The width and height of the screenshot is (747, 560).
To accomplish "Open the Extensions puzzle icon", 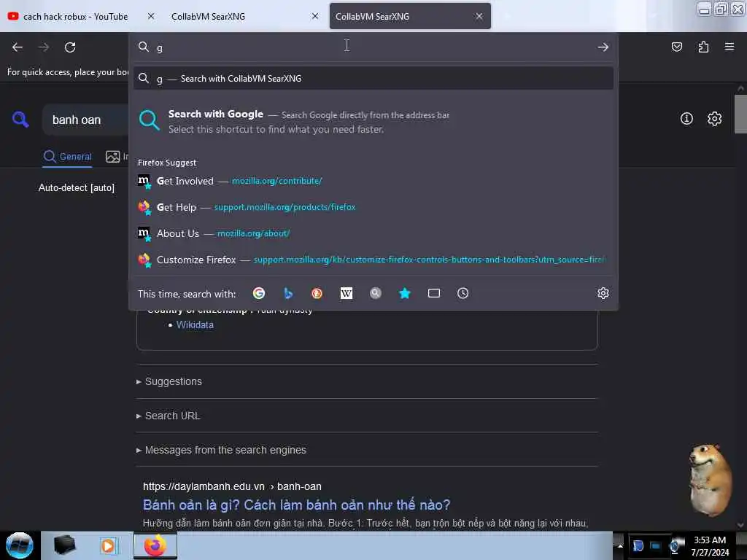I will [x=703, y=47].
